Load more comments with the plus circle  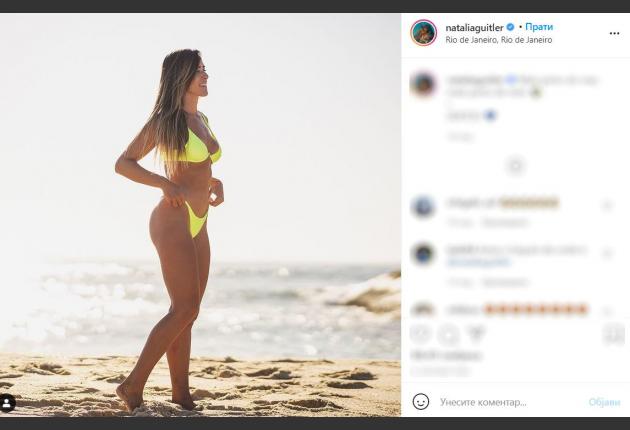click(515, 165)
